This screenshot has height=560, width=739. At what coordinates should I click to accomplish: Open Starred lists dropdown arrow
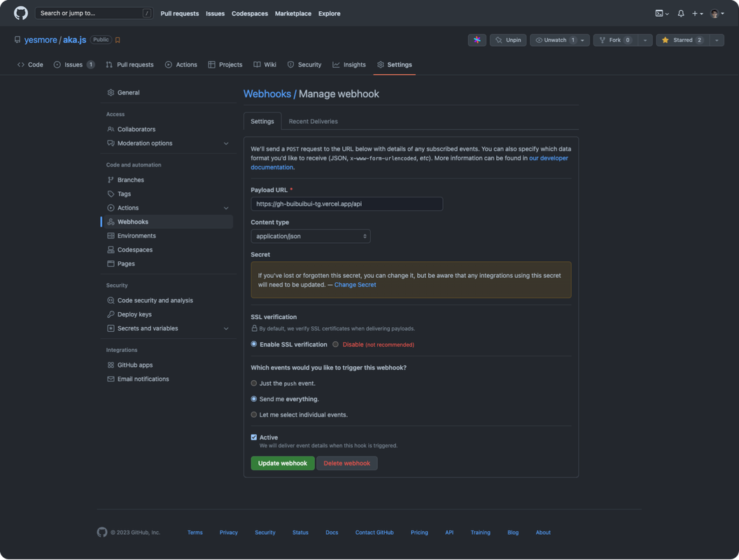(717, 40)
